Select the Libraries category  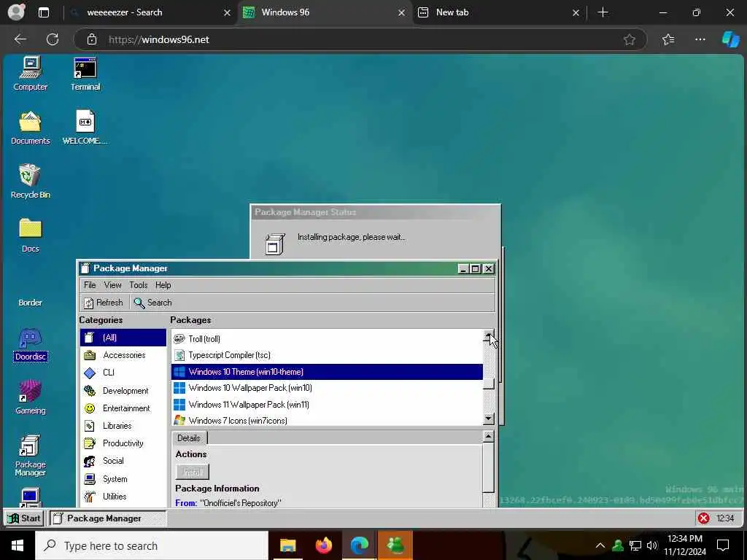[x=123, y=426]
